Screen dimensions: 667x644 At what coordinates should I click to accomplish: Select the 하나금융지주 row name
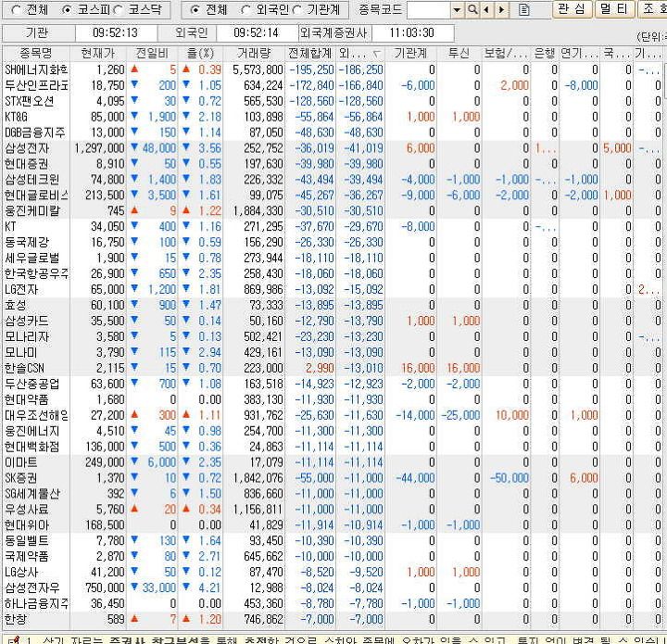pos(36,604)
